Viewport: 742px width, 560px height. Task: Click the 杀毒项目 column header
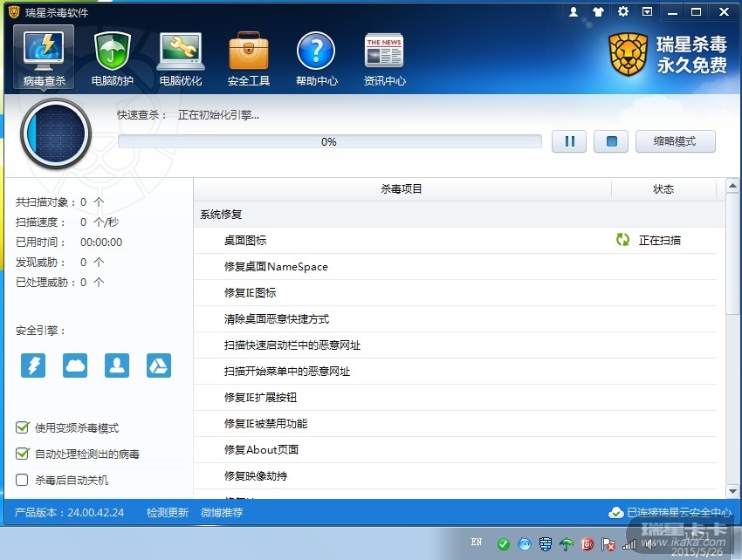pos(402,189)
